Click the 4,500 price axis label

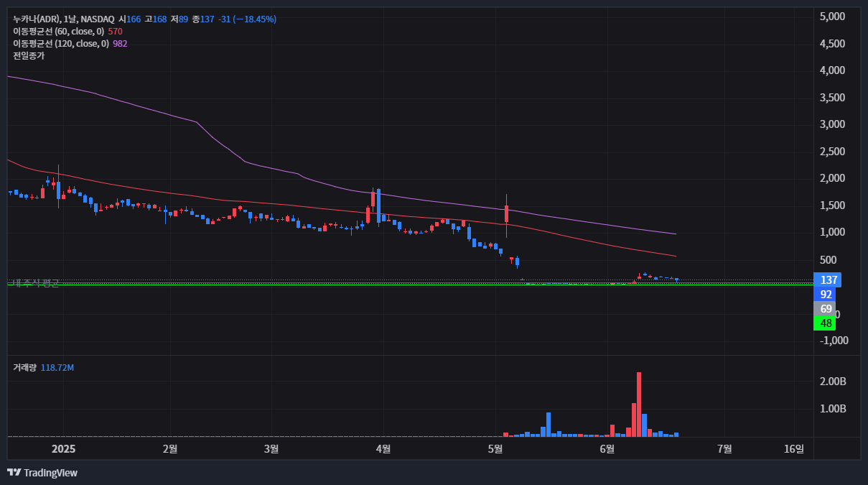[x=832, y=44]
